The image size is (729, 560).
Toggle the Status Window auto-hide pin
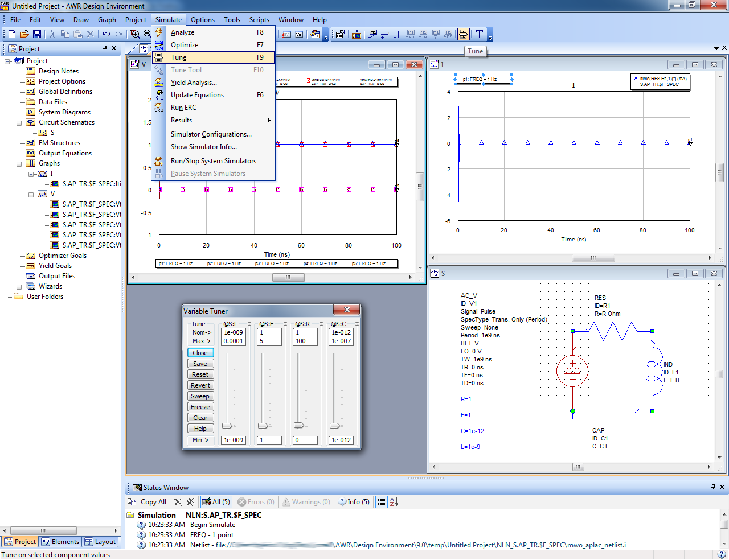click(713, 487)
